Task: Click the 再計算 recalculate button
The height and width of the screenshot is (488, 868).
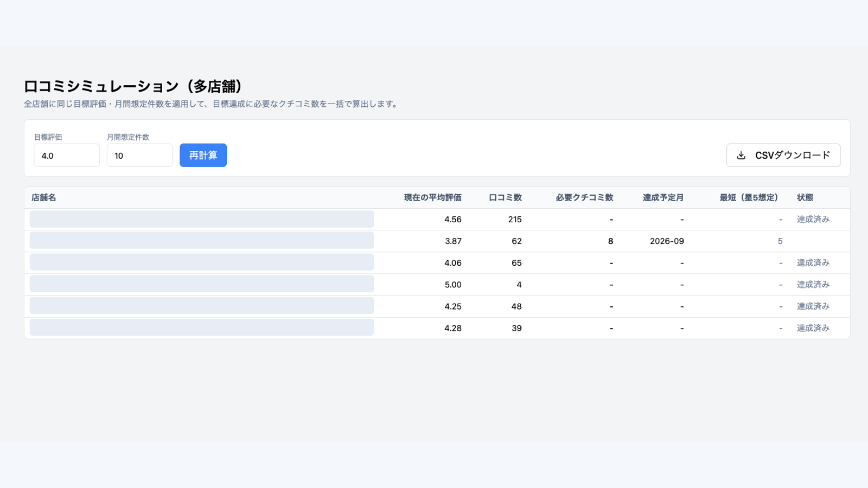Action: [203, 155]
